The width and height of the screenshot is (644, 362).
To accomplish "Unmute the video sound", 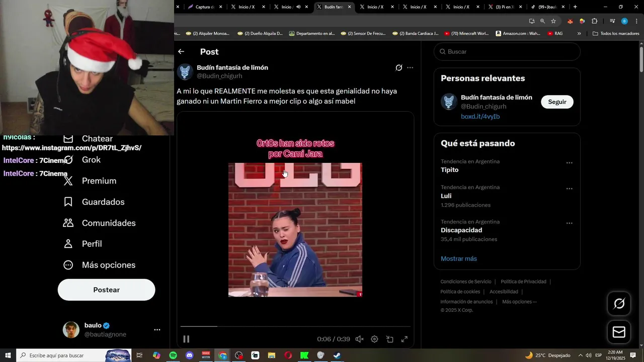I will coord(359,339).
